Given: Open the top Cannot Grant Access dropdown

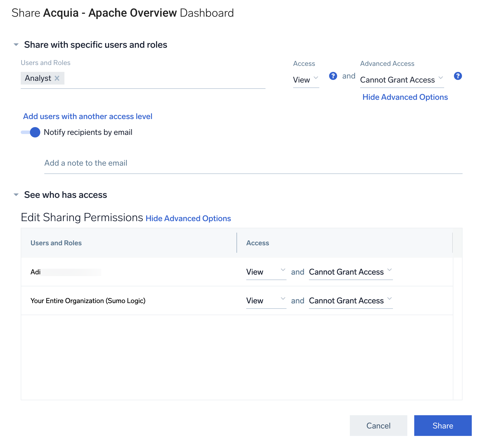Looking at the screenshot, I should [x=401, y=80].
